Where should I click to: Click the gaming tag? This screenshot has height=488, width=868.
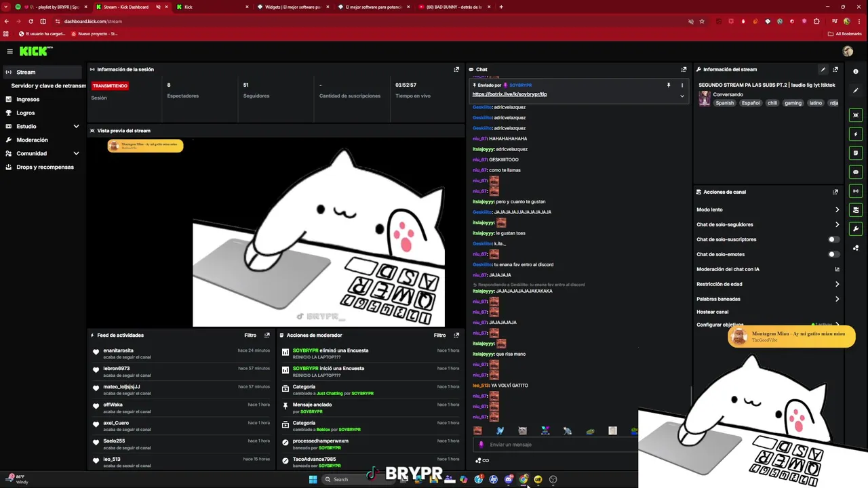pos(793,103)
